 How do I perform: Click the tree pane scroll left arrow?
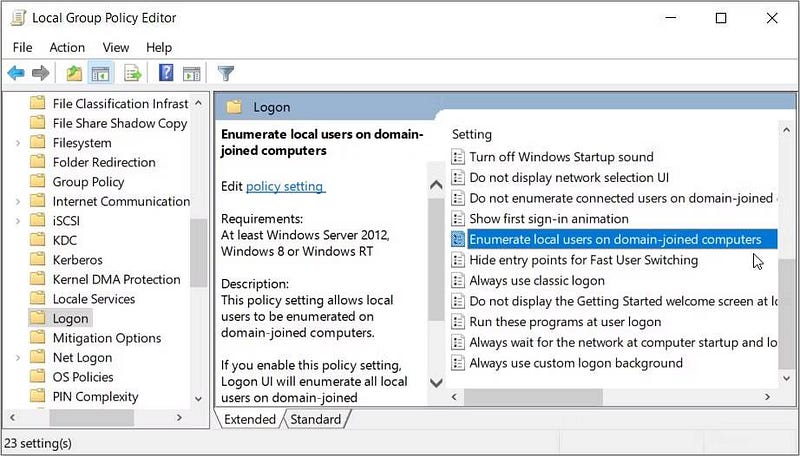click(x=13, y=418)
